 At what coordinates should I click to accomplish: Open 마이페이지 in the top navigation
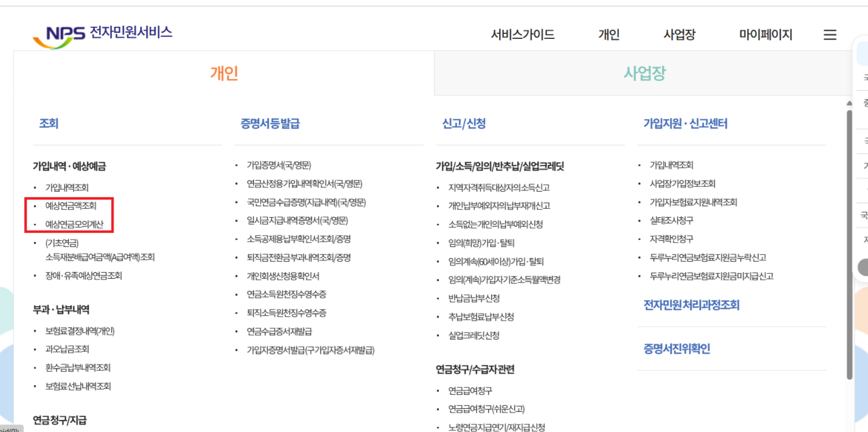click(x=766, y=35)
